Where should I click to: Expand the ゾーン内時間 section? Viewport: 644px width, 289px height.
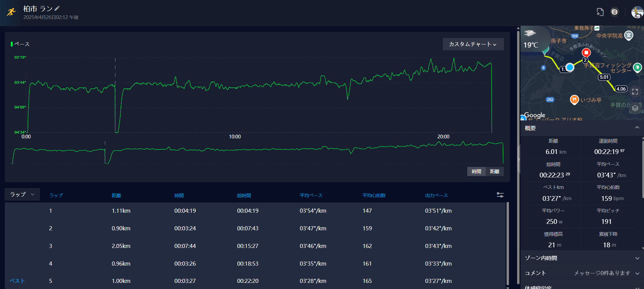click(582, 258)
